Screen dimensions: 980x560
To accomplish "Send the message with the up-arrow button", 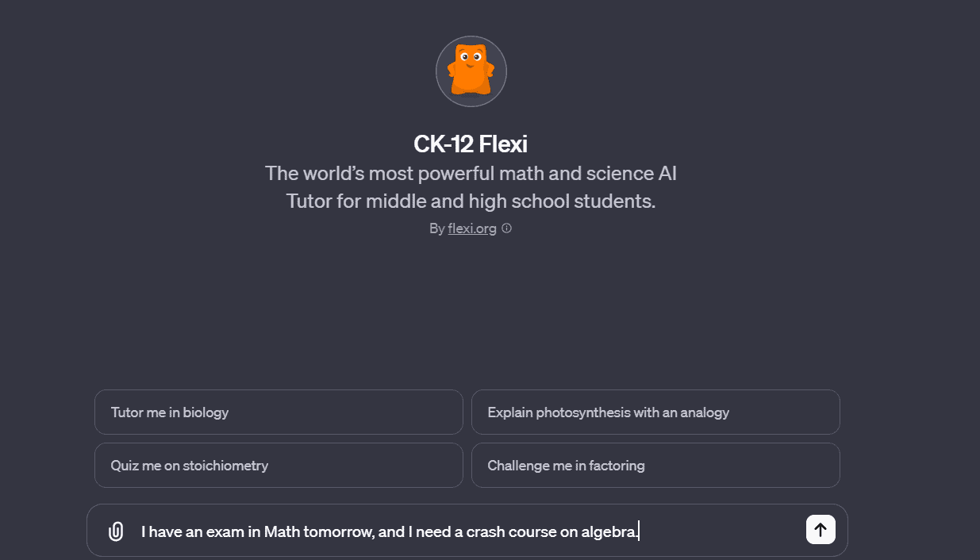I will click(821, 530).
